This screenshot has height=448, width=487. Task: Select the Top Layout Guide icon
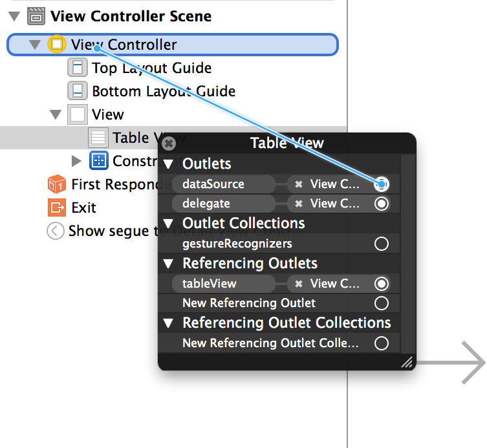pos(78,68)
